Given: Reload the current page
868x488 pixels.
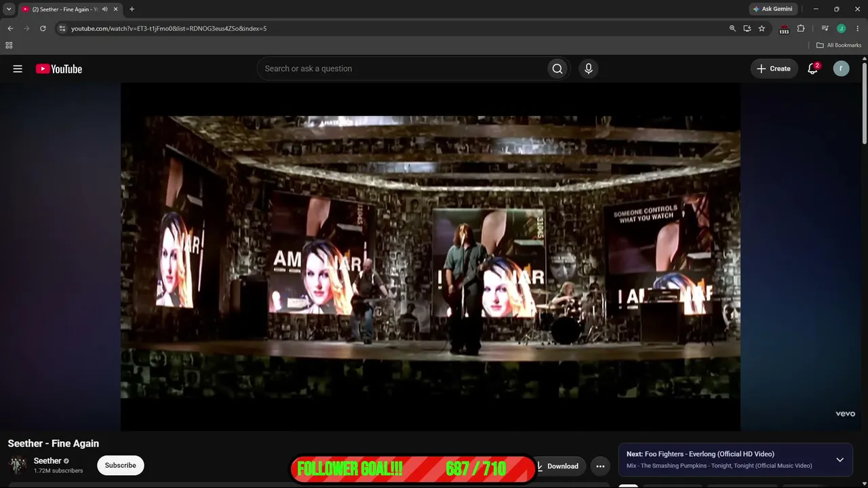Looking at the screenshot, I should tap(43, 28).
